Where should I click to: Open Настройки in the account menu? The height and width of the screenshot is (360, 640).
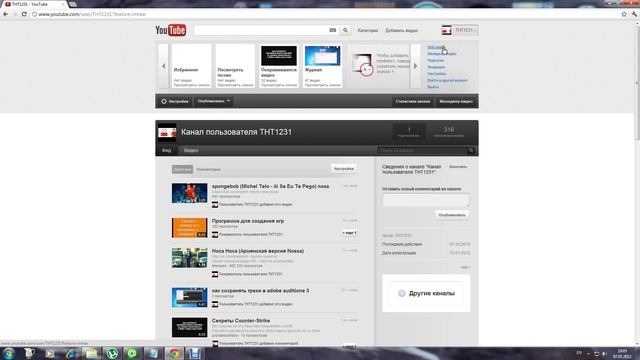[x=436, y=74]
